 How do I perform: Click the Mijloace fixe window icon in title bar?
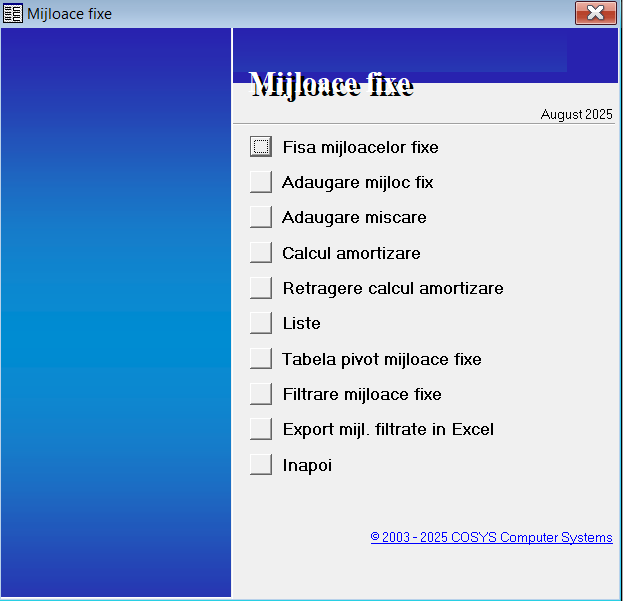[x=13, y=13]
